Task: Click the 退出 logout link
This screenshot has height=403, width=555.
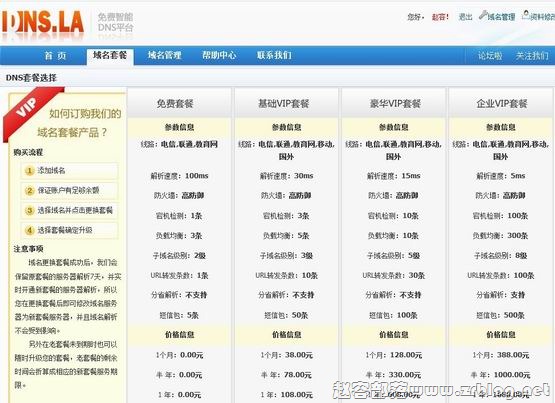Action: click(x=465, y=17)
